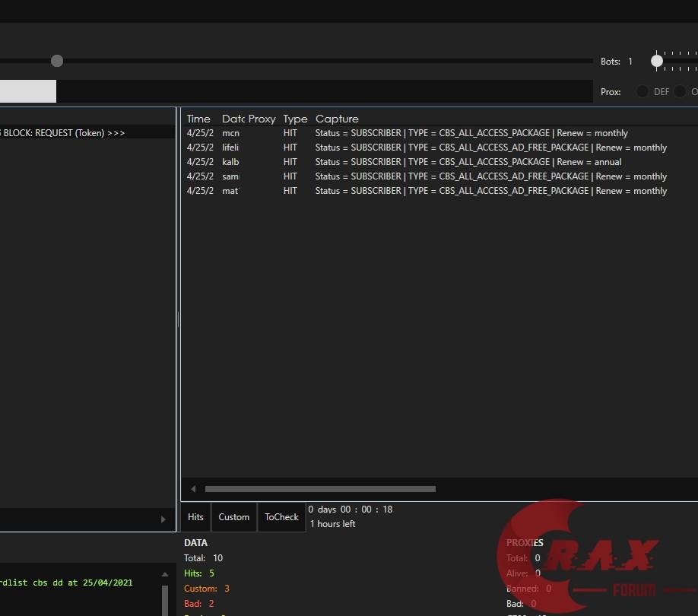Click the left arrow of the hits list scrollbar

tap(193, 489)
